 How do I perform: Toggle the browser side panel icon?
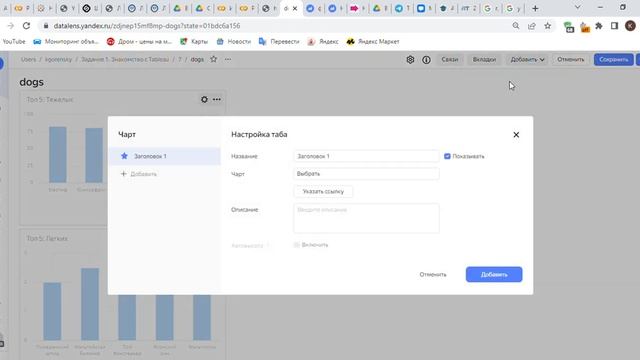(614, 26)
